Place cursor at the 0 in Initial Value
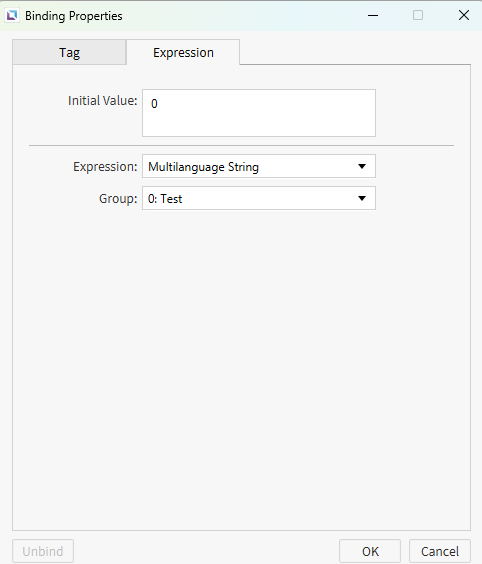Image resolution: width=482 pixels, height=564 pixels. coord(154,104)
